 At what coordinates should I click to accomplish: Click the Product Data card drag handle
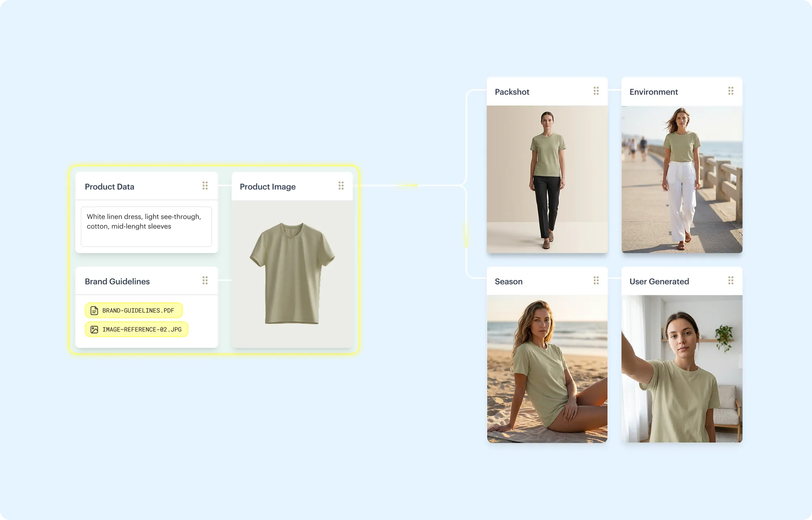pyautogui.click(x=205, y=185)
